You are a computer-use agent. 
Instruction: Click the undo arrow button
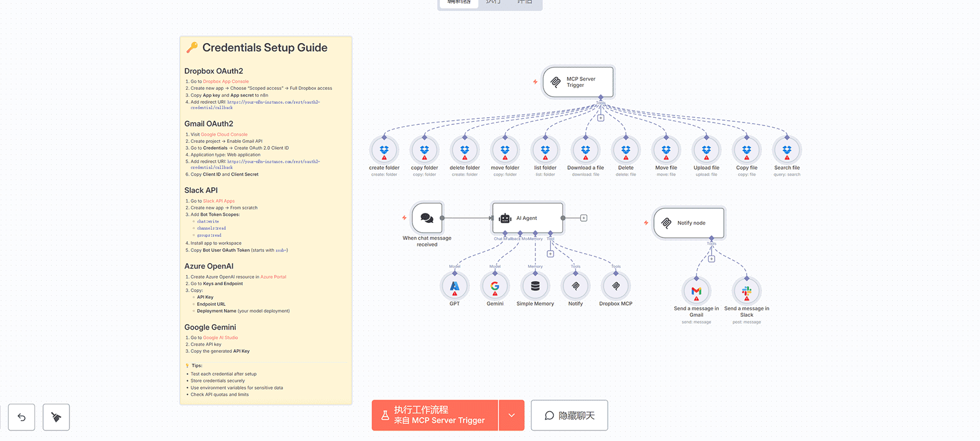click(x=22, y=417)
